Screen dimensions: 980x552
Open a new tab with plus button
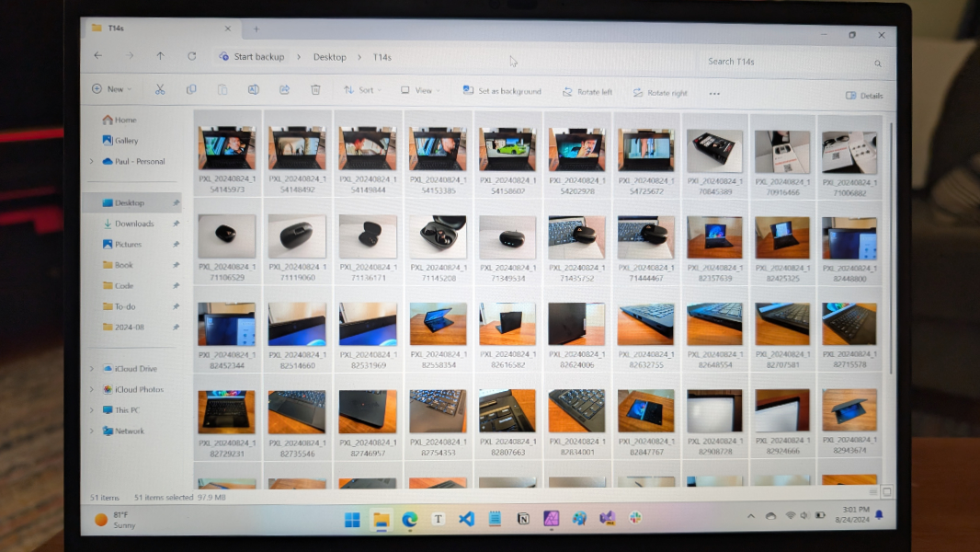coord(256,29)
